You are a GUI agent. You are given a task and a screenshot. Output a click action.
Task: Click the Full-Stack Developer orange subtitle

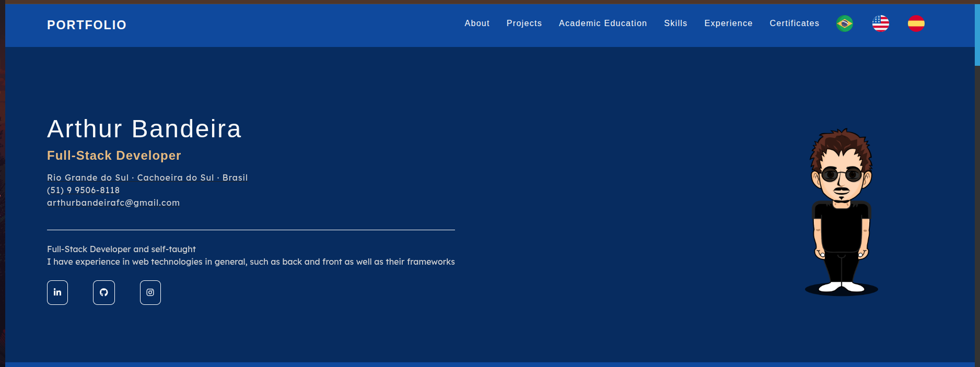[114, 156]
